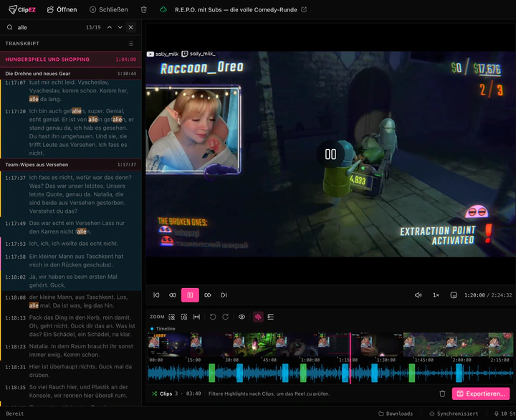Open a project with Öffnen
Viewport: 516px width, 420px height.
[62, 9]
